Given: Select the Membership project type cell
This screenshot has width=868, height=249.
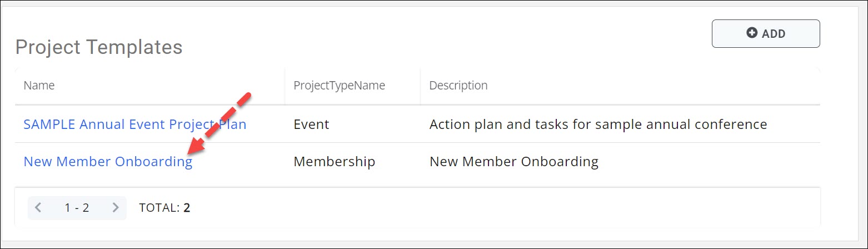Looking at the screenshot, I should tap(334, 162).
